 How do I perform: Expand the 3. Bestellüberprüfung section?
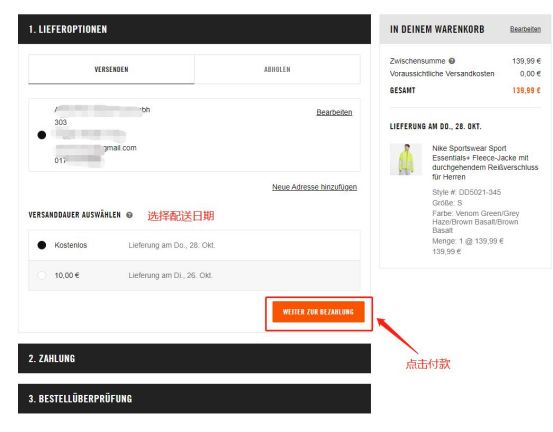194,398
